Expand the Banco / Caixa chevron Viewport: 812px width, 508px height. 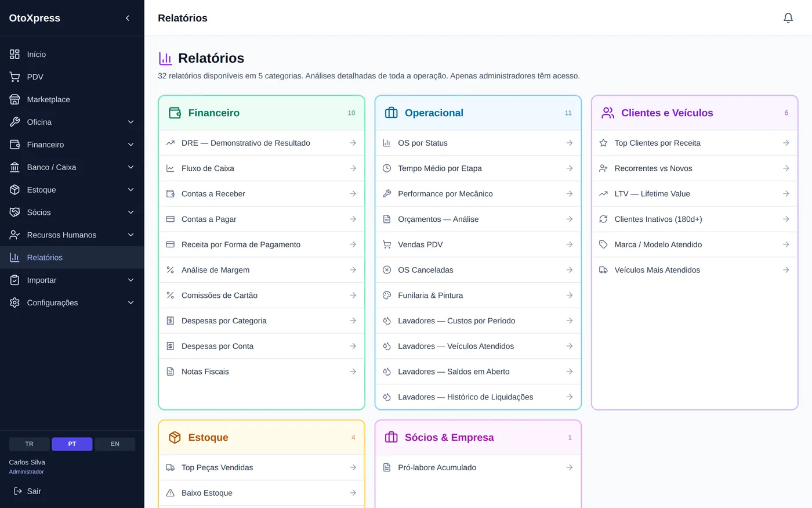tap(131, 167)
